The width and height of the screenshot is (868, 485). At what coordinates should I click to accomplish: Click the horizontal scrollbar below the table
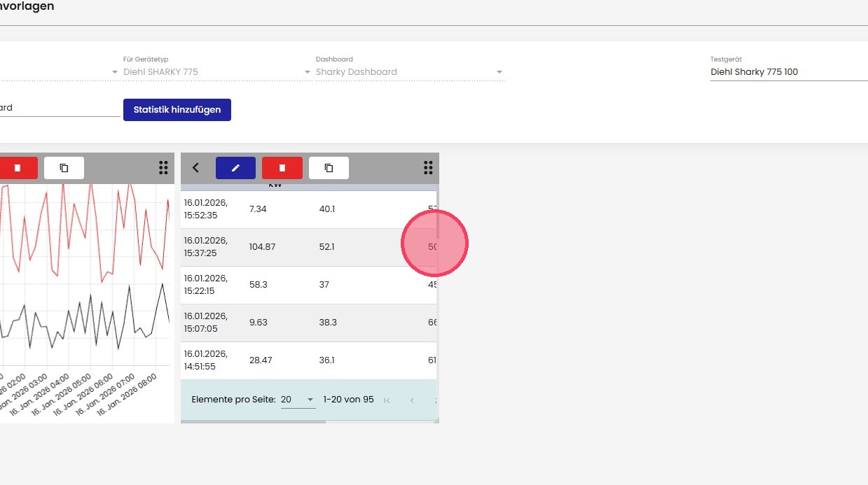[x=254, y=422]
